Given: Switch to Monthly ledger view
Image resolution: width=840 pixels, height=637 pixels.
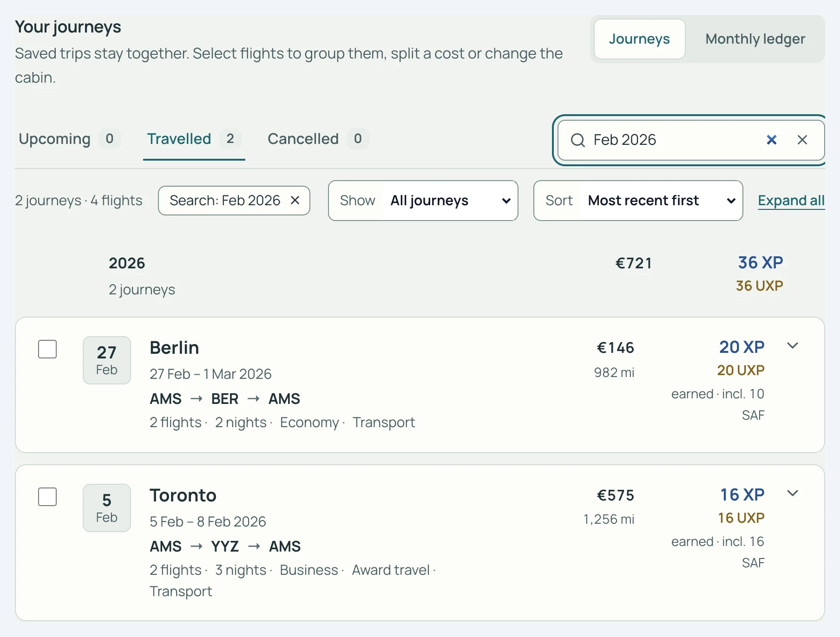Looking at the screenshot, I should click(755, 39).
